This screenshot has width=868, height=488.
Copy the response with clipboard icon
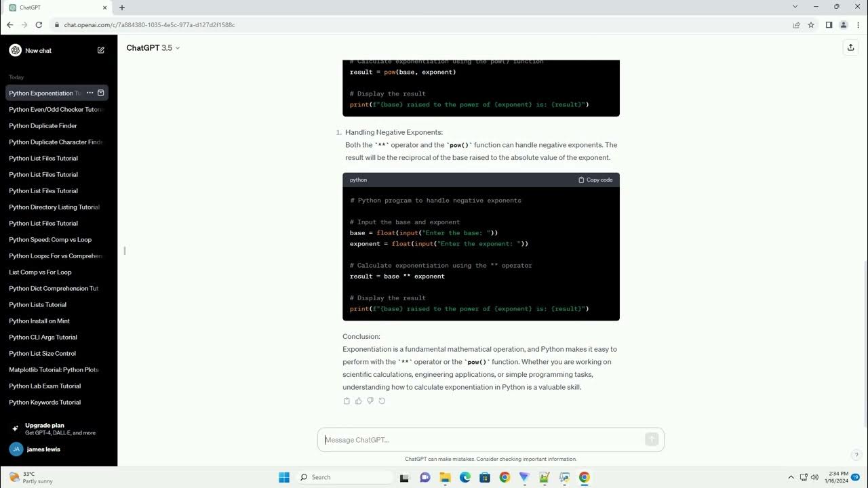point(347,401)
